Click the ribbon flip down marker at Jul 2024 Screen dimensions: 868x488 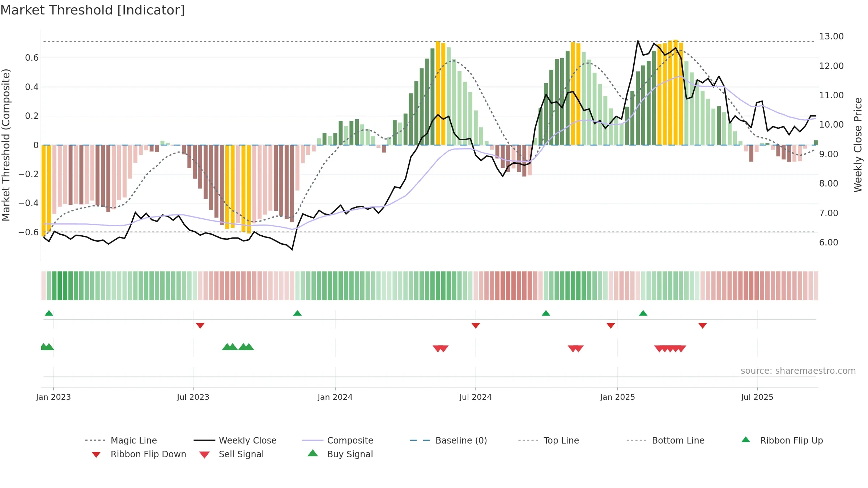476,326
